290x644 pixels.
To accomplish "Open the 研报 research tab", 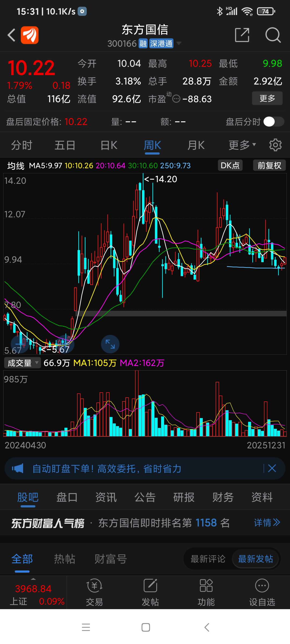I will click(184, 497).
